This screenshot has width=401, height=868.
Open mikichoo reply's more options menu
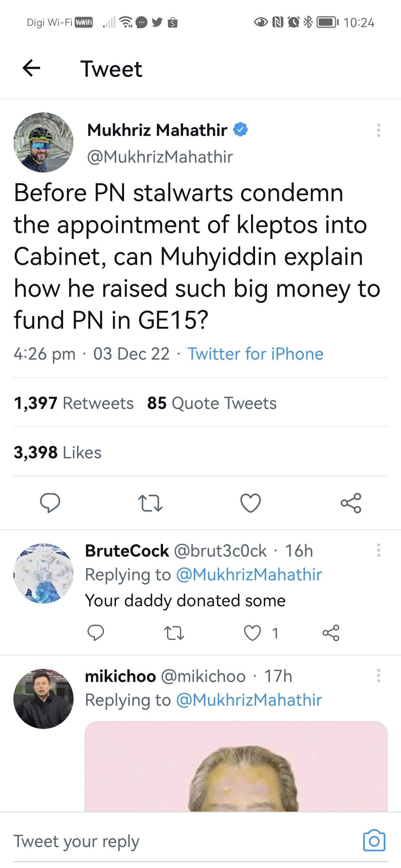point(378,676)
